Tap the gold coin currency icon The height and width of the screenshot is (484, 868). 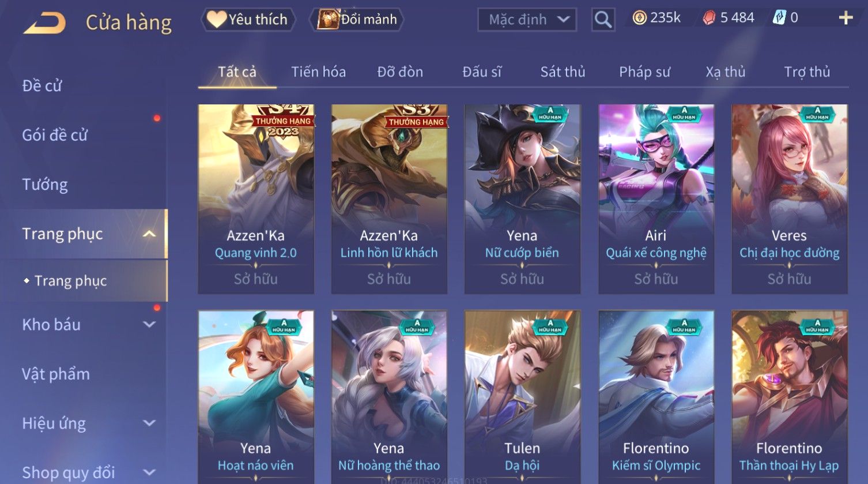click(x=639, y=18)
